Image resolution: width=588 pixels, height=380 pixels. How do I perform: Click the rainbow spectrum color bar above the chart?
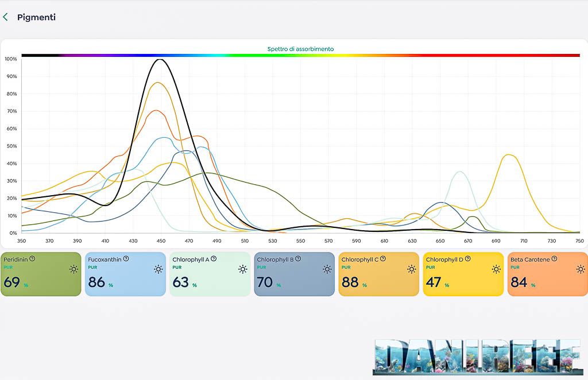click(x=300, y=56)
